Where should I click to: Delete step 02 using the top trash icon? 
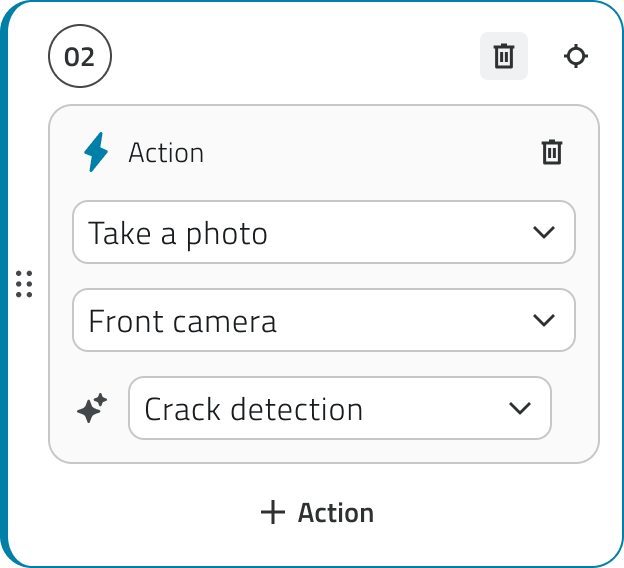[x=504, y=56]
